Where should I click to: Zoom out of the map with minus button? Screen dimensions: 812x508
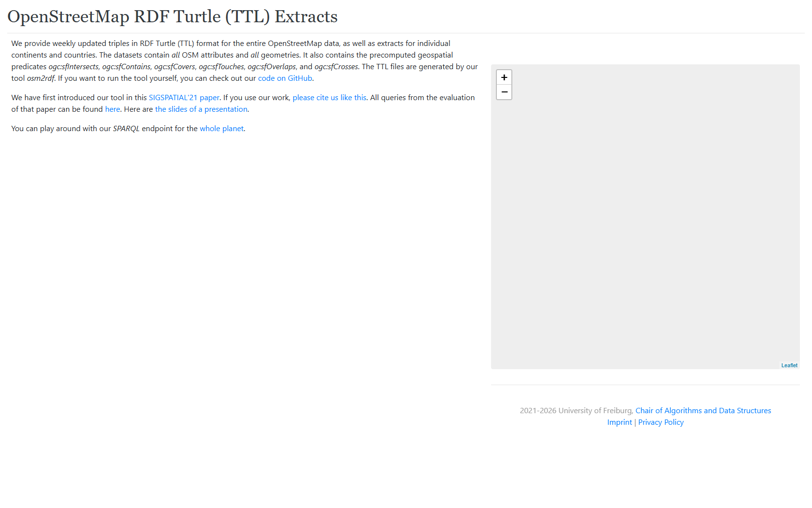tap(504, 92)
